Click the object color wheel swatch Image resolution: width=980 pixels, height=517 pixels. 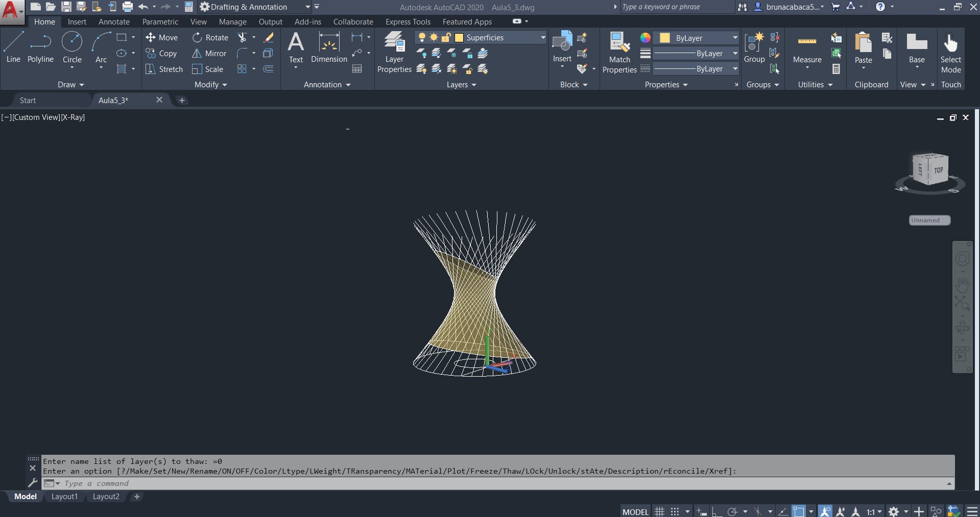click(x=646, y=38)
